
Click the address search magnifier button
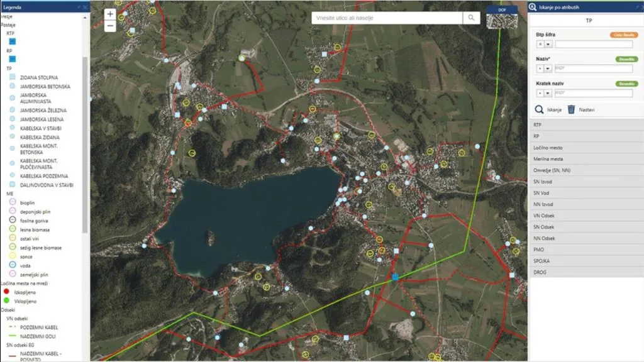471,18
